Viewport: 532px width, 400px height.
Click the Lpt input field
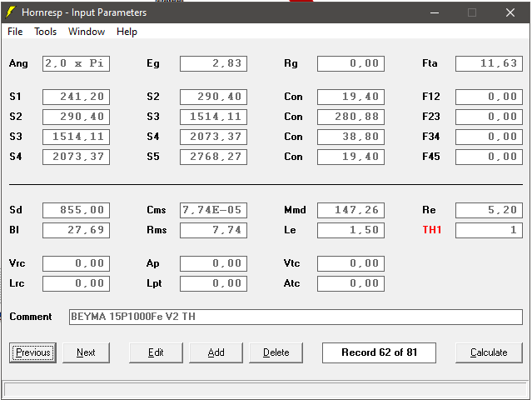tap(213, 283)
